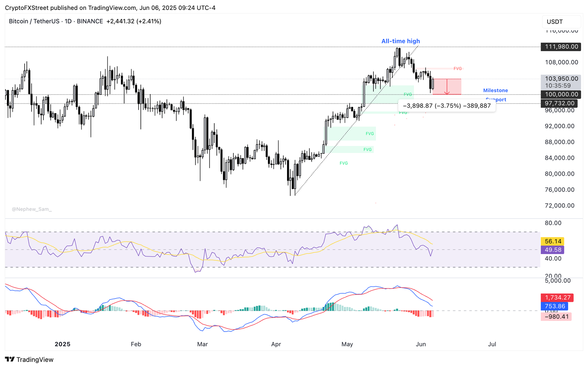This screenshot has width=588, height=368.
Task: Click the 40.00 RSI axis label
Action: tap(553, 258)
